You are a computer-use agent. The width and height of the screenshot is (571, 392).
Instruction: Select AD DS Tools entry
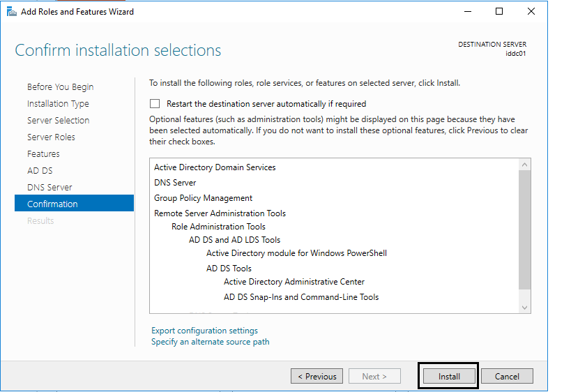(x=229, y=269)
